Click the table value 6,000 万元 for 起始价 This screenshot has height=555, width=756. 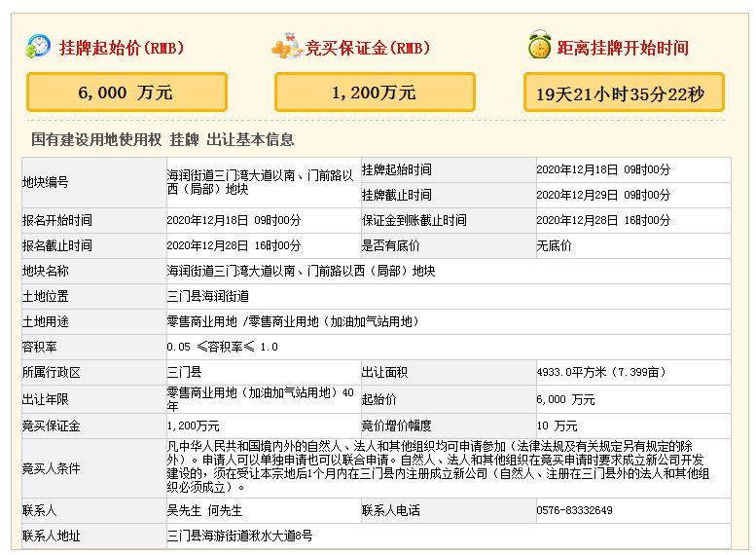pos(565,399)
